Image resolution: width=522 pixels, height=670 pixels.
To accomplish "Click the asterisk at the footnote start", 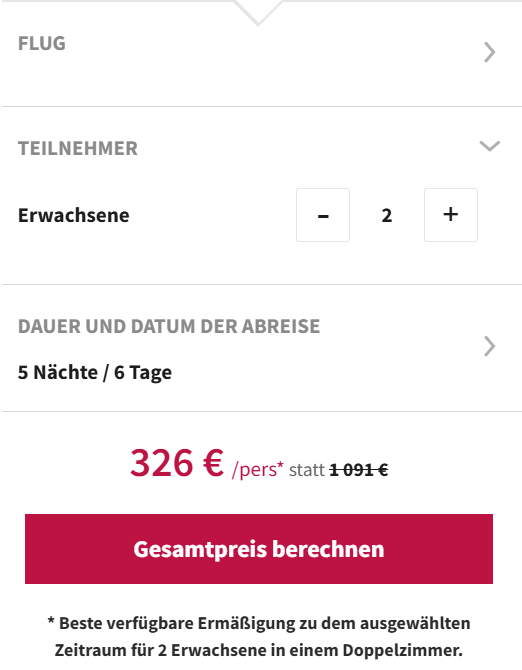I will (51, 620).
